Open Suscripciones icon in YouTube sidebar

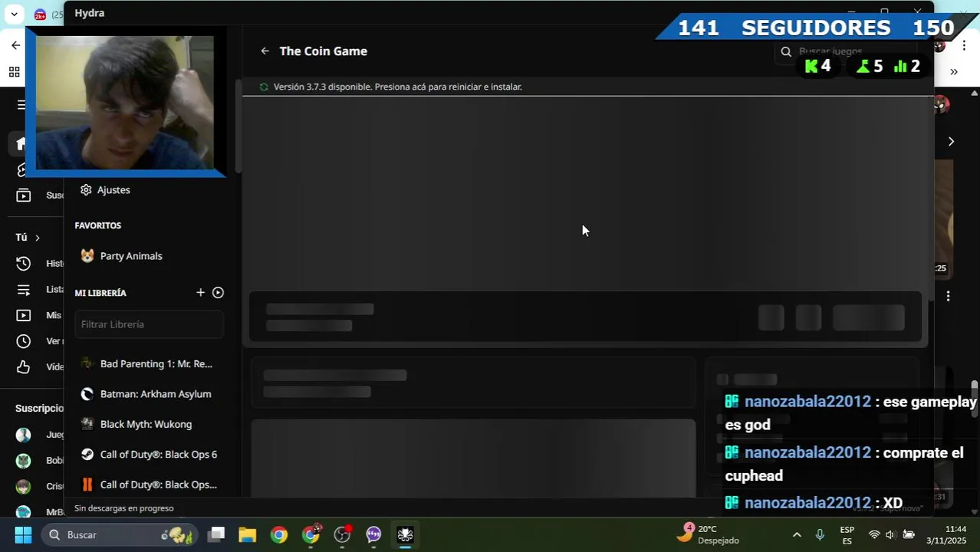pyautogui.click(x=23, y=195)
